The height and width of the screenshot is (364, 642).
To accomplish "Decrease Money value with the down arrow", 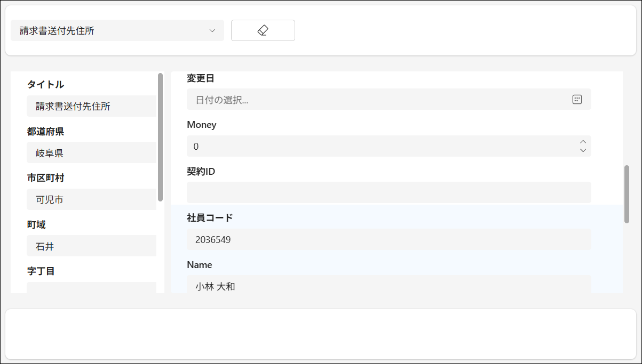I will pos(583,150).
